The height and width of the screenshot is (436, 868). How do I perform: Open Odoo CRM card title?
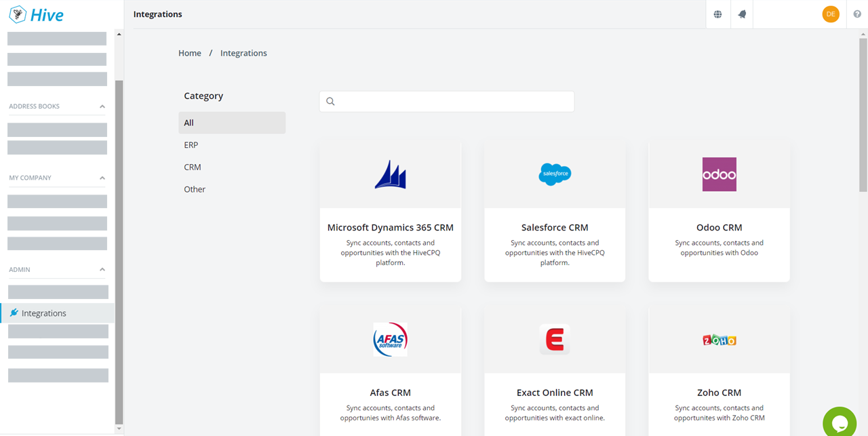(x=719, y=228)
